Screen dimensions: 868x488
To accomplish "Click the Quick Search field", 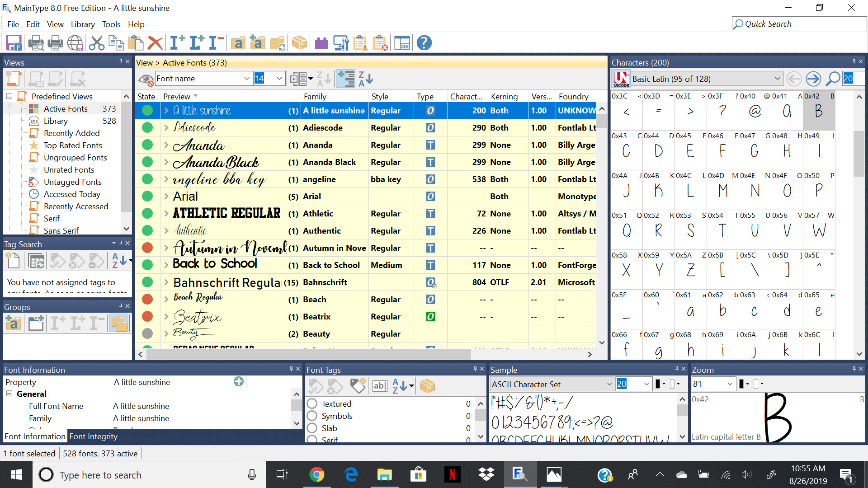I will coord(799,24).
